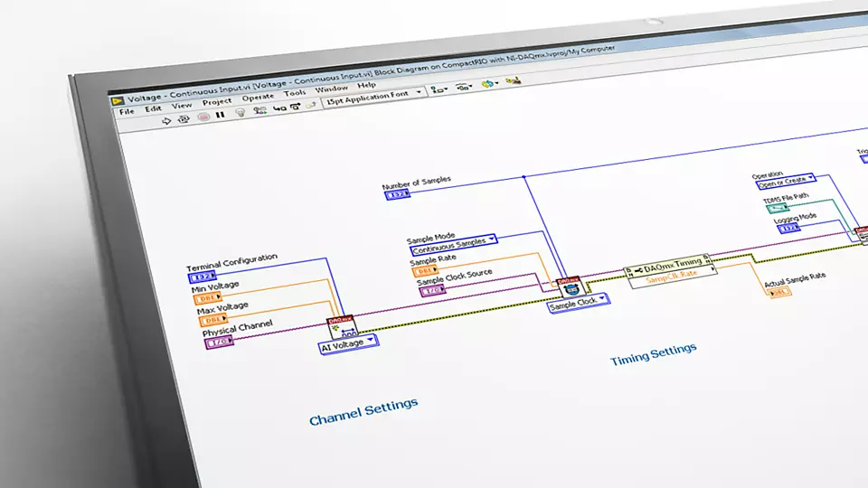Select the Physical Channel I/O terminal
Screen dimensions: 868x488
[219, 343]
